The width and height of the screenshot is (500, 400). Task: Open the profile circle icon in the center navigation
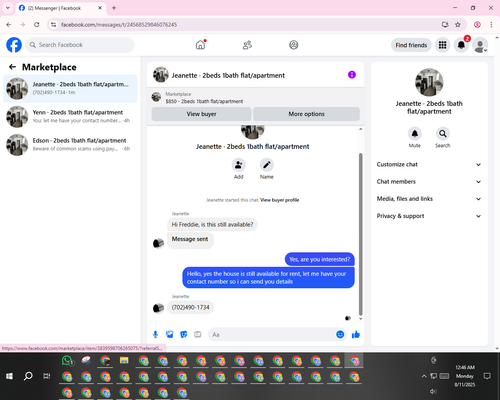click(x=294, y=45)
